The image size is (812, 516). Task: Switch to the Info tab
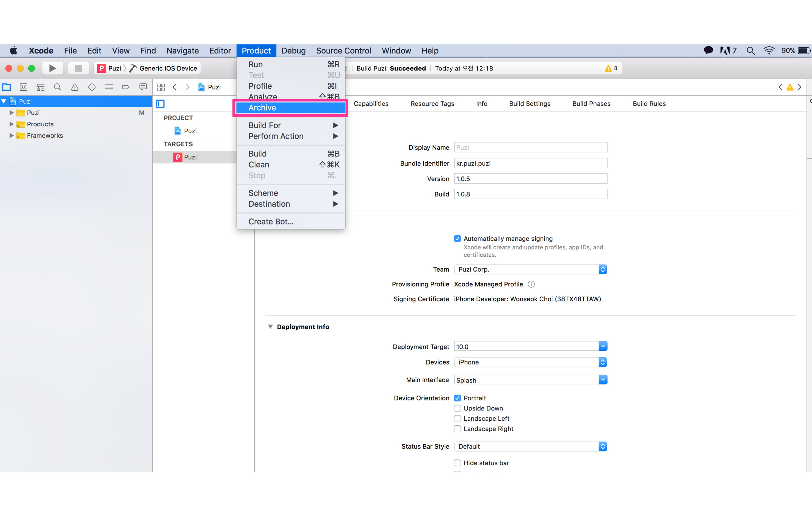[x=481, y=104]
